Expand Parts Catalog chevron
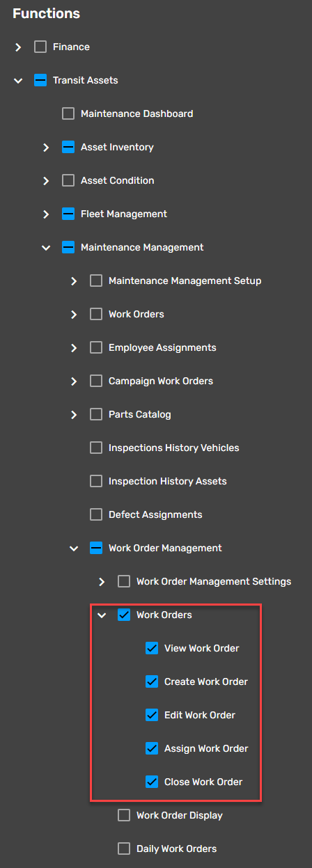 (x=74, y=414)
